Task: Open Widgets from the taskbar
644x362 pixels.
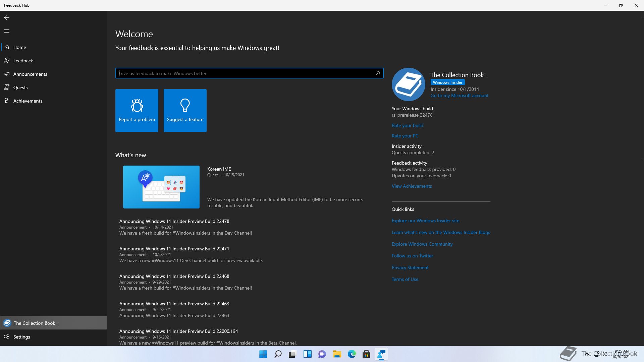Action: tap(308, 354)
